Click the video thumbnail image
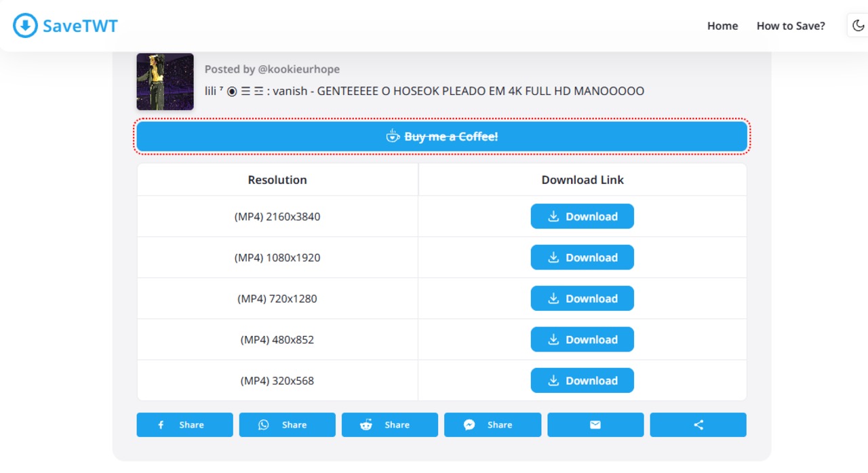Screen dimensions: 868x473 (x=165, y=81)
